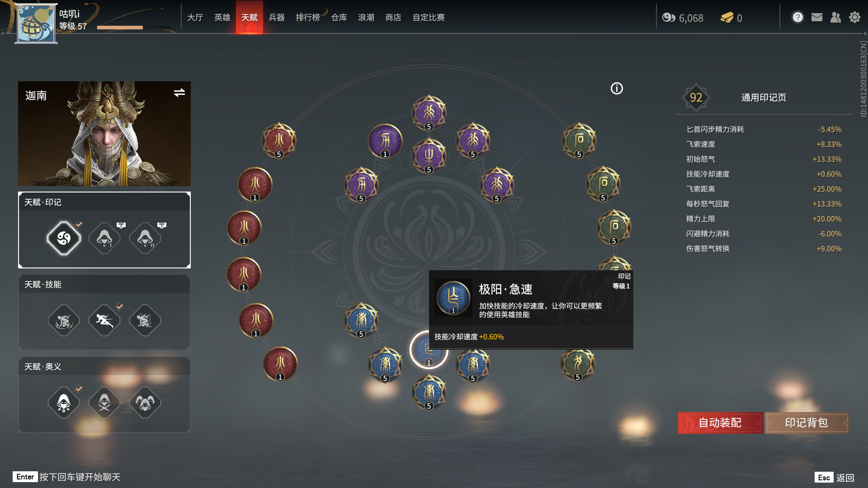868x488 pixels.
Task: Select the bottom blue rune at level 5
Action: pos(429,392)
